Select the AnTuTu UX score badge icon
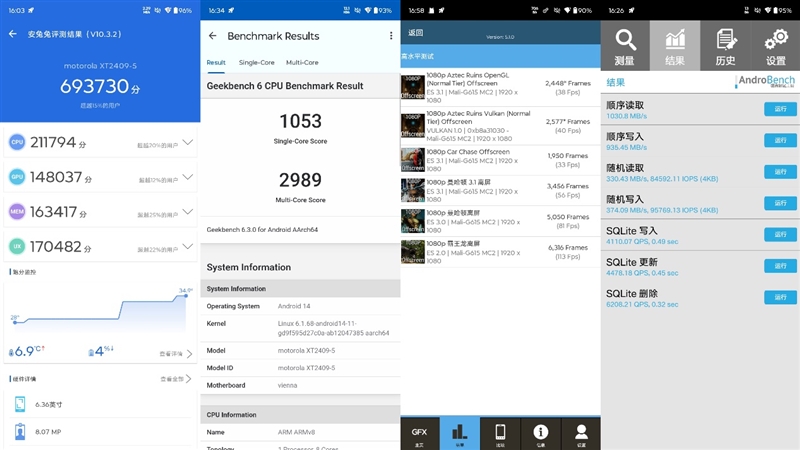This screenshot has width=800, height=450. [17, 246]
